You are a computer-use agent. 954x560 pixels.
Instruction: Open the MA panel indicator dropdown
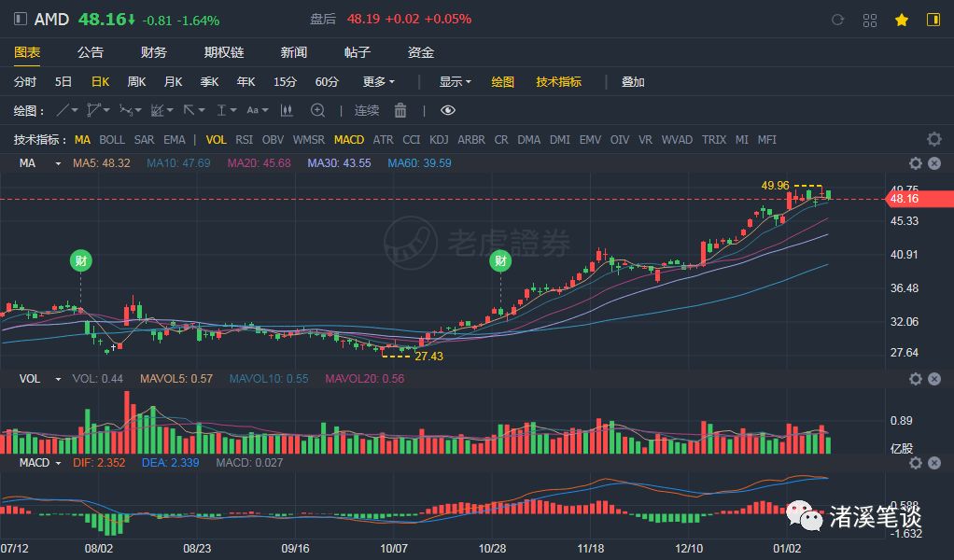pyautogui.click(x=58, y=163)
